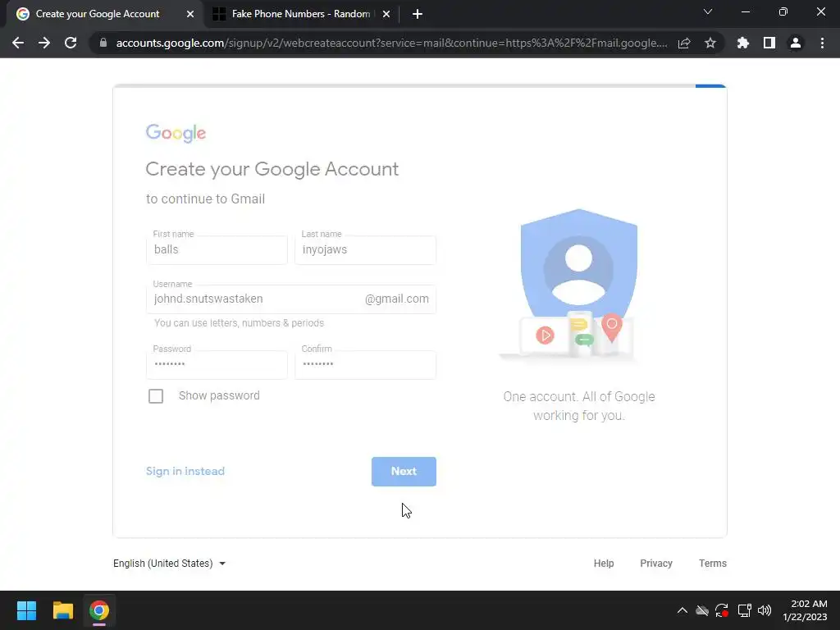This screenshot has width=840, height=630.
Task: Bookmark this page with the star
Action: click(710, 43)
